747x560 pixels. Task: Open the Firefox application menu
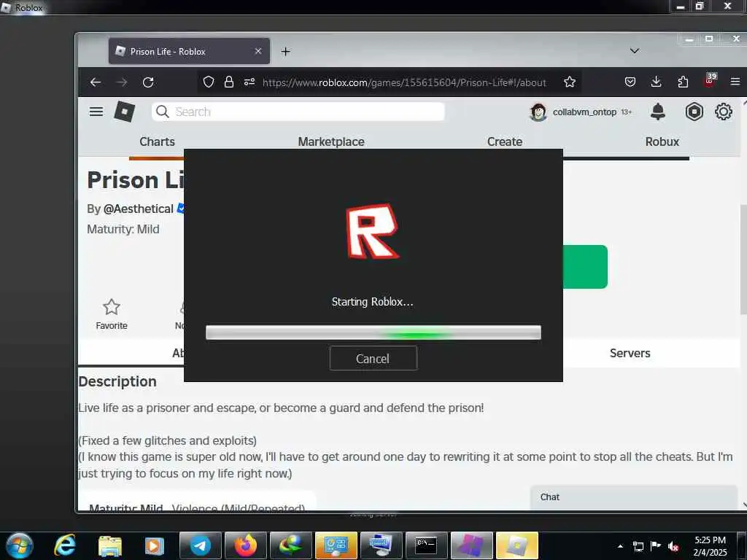735,82
